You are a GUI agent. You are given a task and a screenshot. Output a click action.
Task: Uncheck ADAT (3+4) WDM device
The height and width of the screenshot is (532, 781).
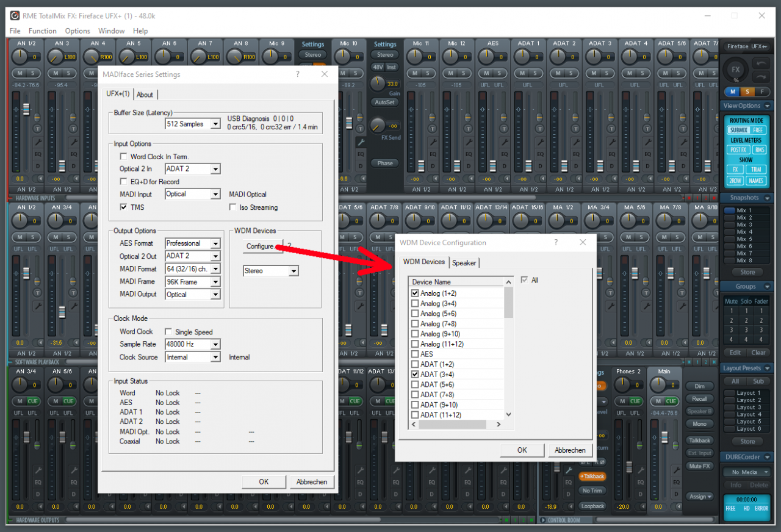click(x=415, y=374)
